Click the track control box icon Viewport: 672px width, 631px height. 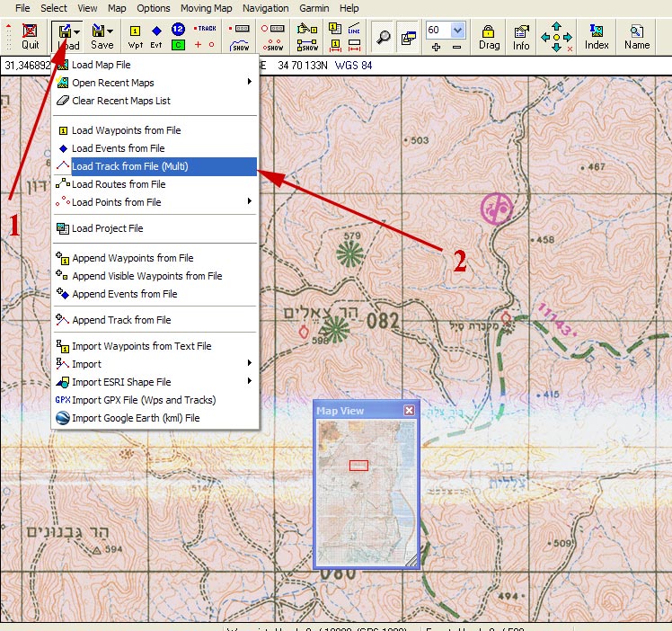point(239,29)
